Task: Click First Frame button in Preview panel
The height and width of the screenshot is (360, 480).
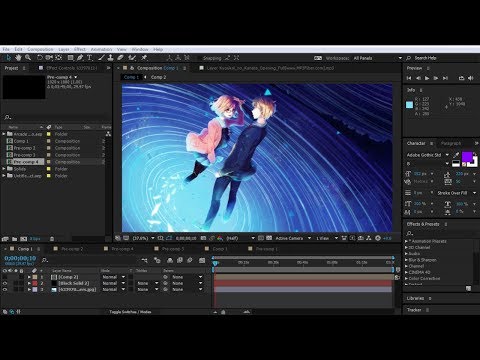Action: pos(409,78)
